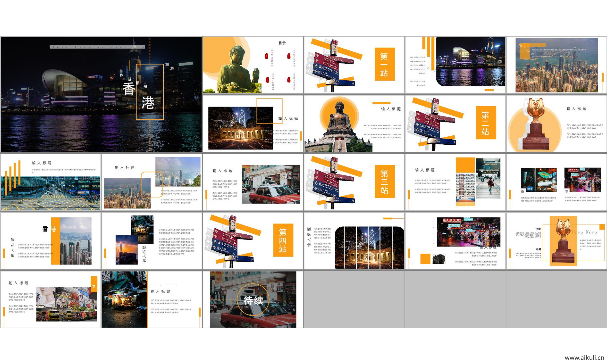Click the 待续 ending slide thumbnail
The image size is (607, 364).
[x=253, y=299]
